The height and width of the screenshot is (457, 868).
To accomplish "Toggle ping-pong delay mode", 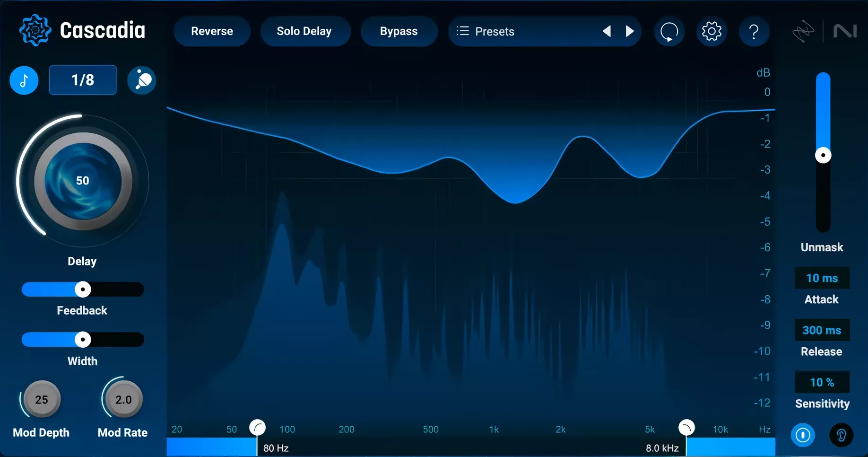I will (x=141, y=80).
